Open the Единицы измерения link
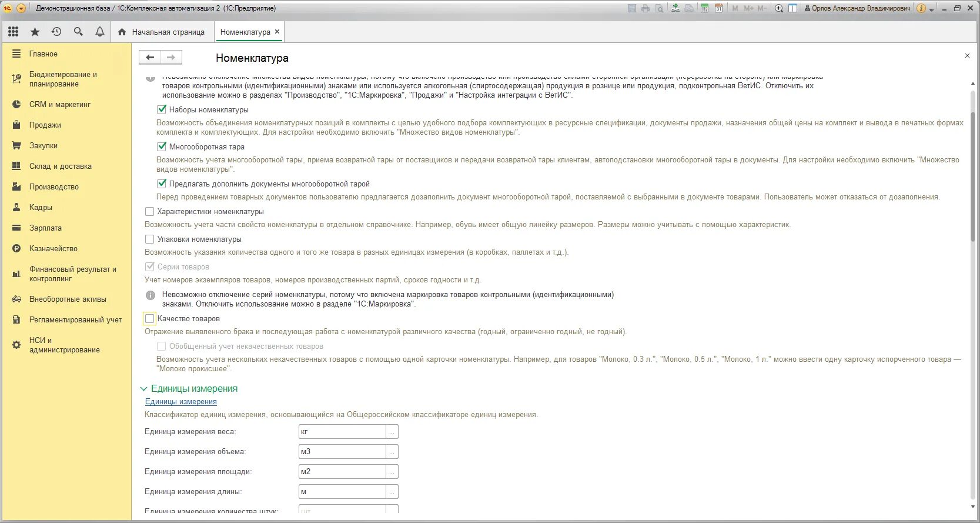Viewport: 980px width, 523px height. (181, 401)
